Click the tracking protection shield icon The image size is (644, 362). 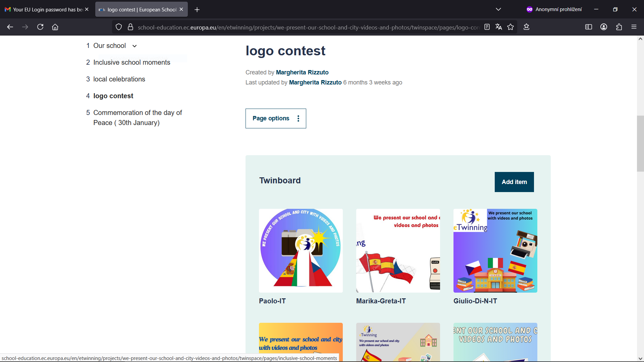tap(119, 27)
